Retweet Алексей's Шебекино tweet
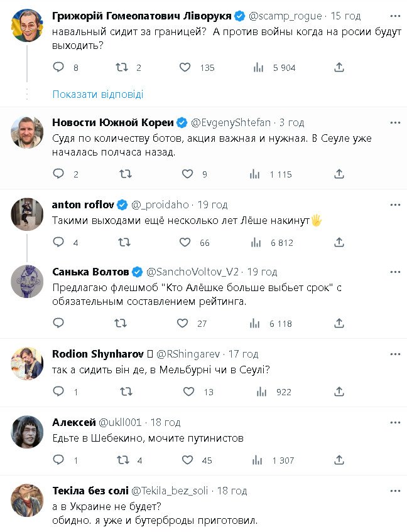This screenshot has height=532, width=407. [x=126, y=460]
